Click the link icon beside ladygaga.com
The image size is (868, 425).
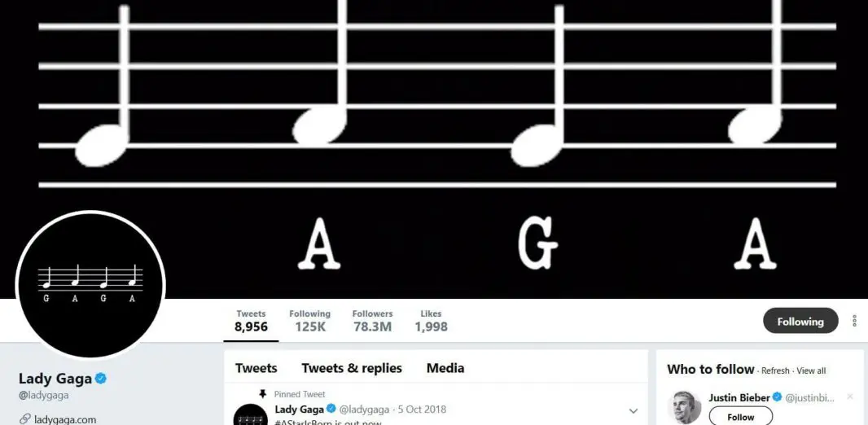click(24, 419)
